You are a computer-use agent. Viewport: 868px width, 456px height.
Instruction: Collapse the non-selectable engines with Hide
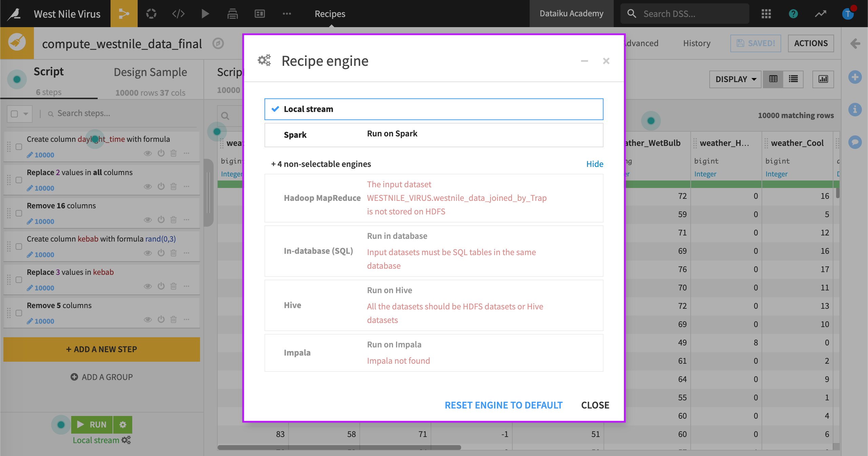point(595,164)
